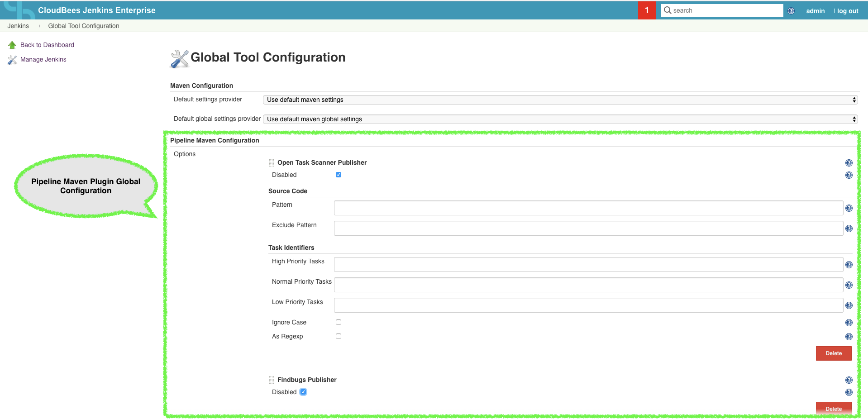Open Manage Jenkins link

point(43,59)
